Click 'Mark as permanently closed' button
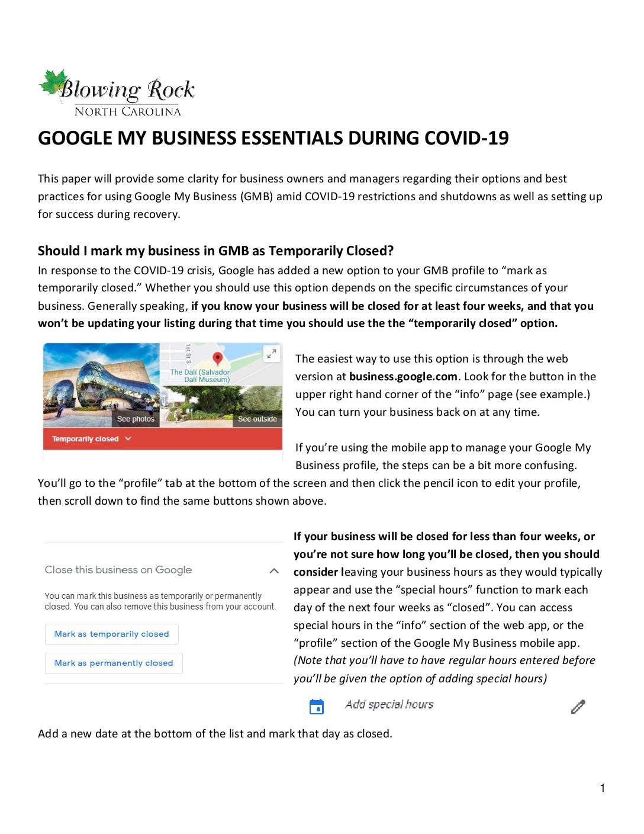 click(x=114, y=663)
